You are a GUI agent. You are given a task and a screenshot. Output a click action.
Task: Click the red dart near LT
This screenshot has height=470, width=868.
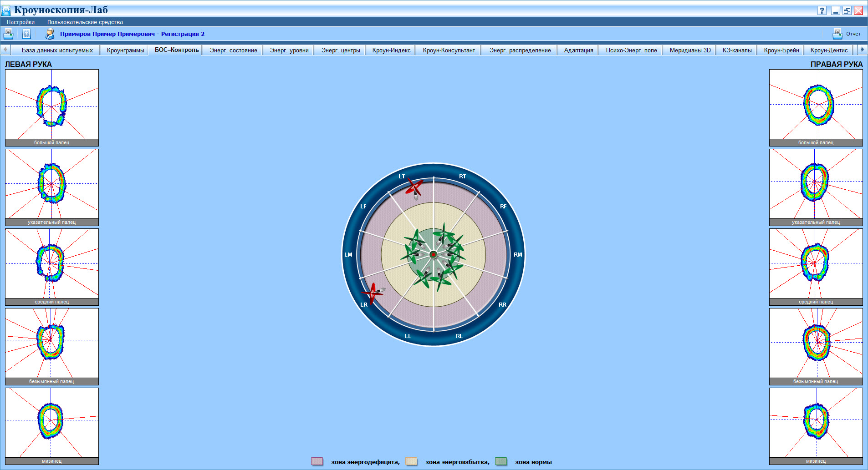point(415,188)
